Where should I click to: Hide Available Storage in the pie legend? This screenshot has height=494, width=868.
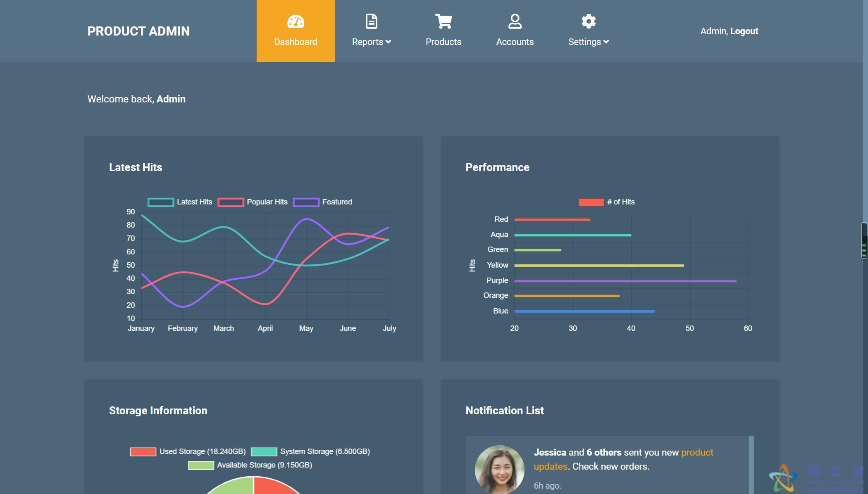pyautogui.click(x=250, y=465)
